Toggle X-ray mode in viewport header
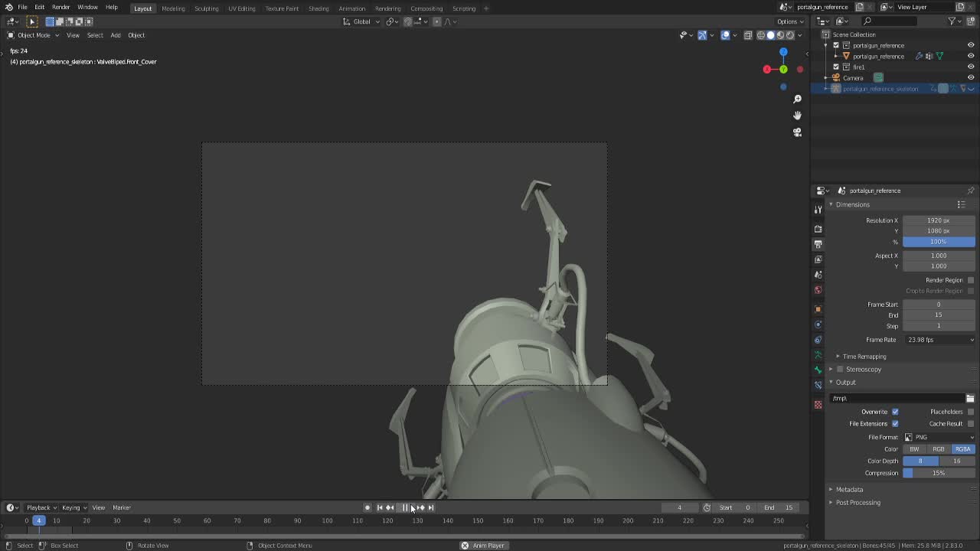This screenshot has height=551, width=980. click(748, 35)
